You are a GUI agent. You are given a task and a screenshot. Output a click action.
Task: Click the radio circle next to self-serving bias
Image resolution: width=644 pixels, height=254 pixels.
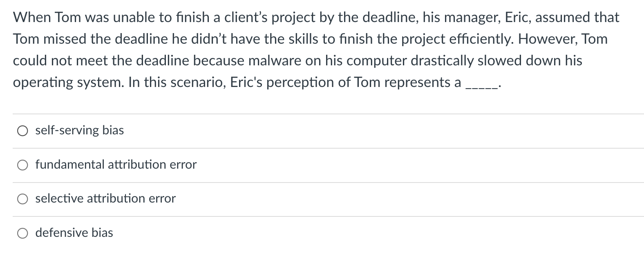point(23,131)
